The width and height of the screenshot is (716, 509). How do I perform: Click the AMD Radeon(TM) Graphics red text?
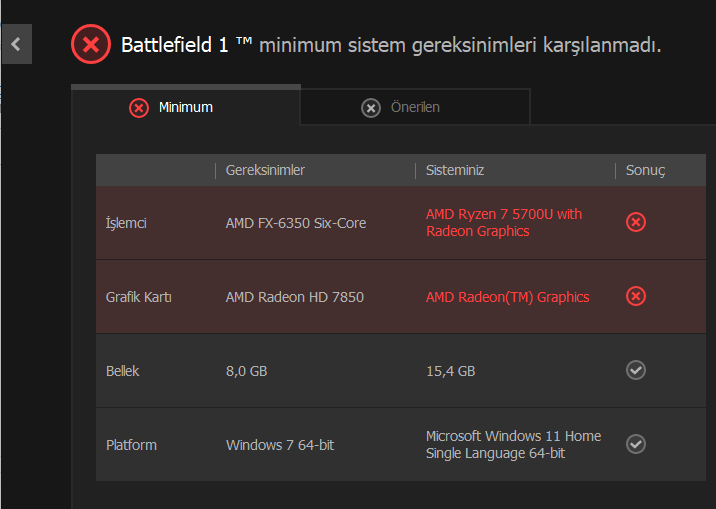click(x=508, y=296)
